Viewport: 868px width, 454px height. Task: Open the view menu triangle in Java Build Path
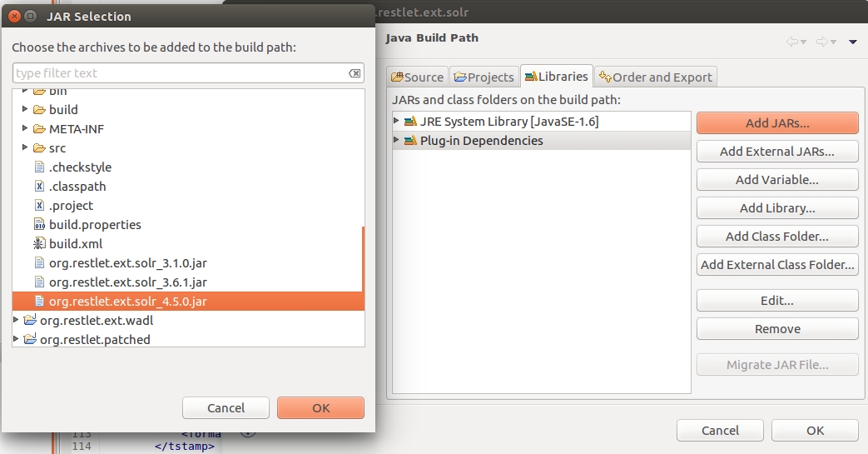[x=853, y=42]
